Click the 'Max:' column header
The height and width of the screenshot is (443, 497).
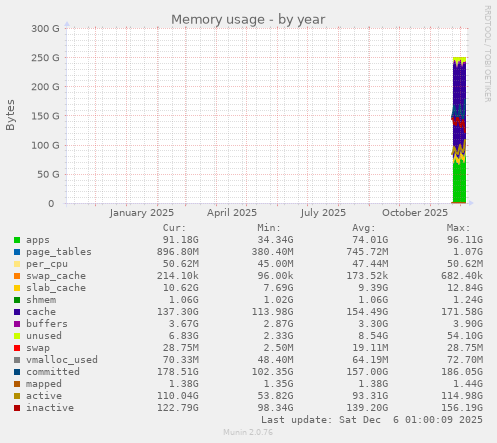[458, 228]
